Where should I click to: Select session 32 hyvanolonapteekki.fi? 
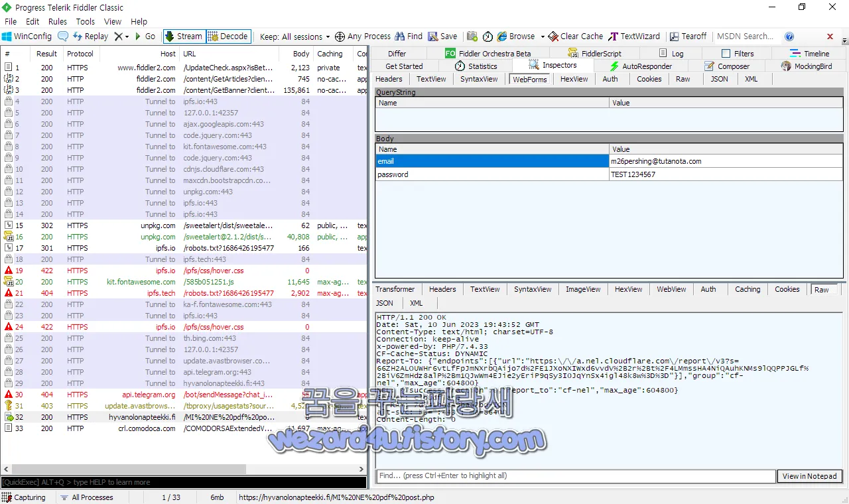pyautogui.click(x=184, y=417)
